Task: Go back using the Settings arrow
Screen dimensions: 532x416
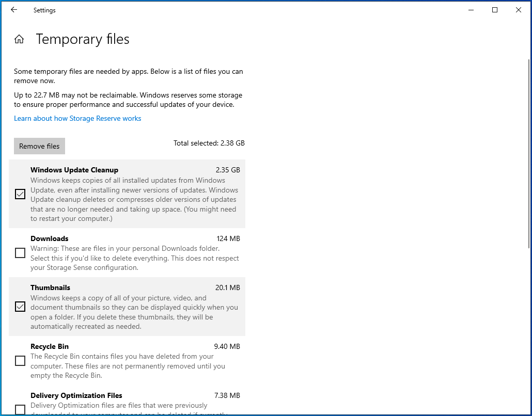Action: [14, 10]
